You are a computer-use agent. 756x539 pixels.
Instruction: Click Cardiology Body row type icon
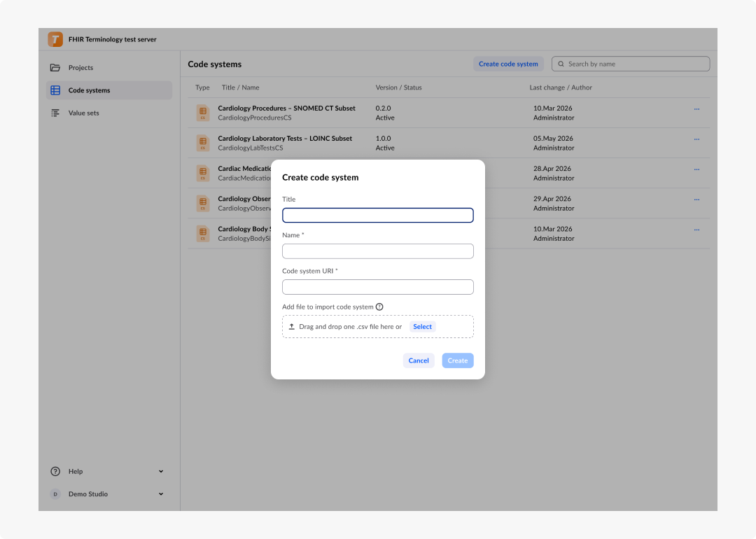pos(203,234)
